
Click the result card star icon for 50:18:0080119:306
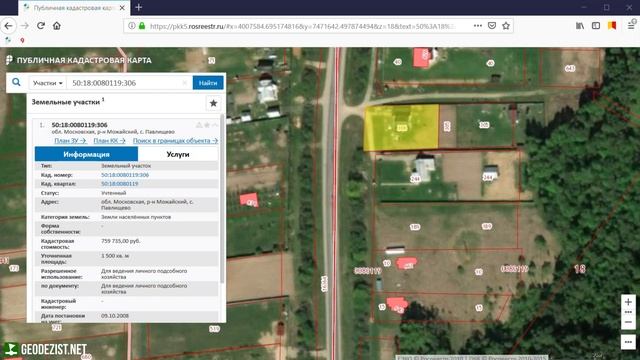tap(207, 125)
